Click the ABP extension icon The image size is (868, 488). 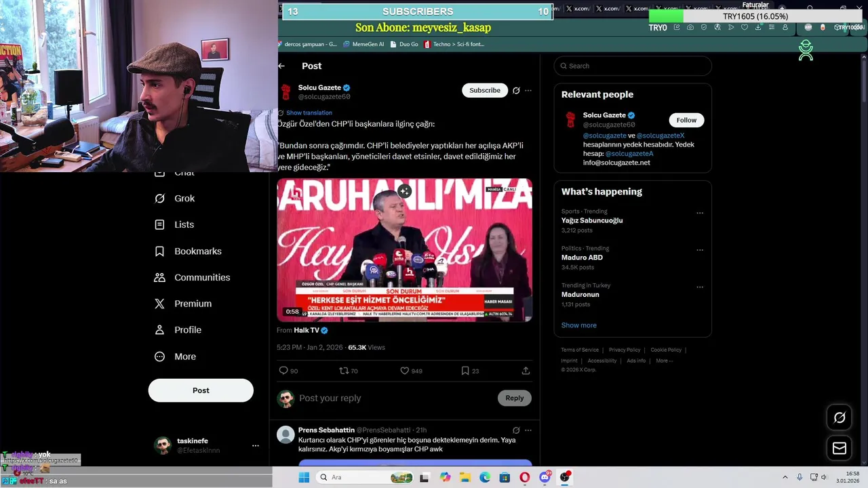tap(808, 27)
